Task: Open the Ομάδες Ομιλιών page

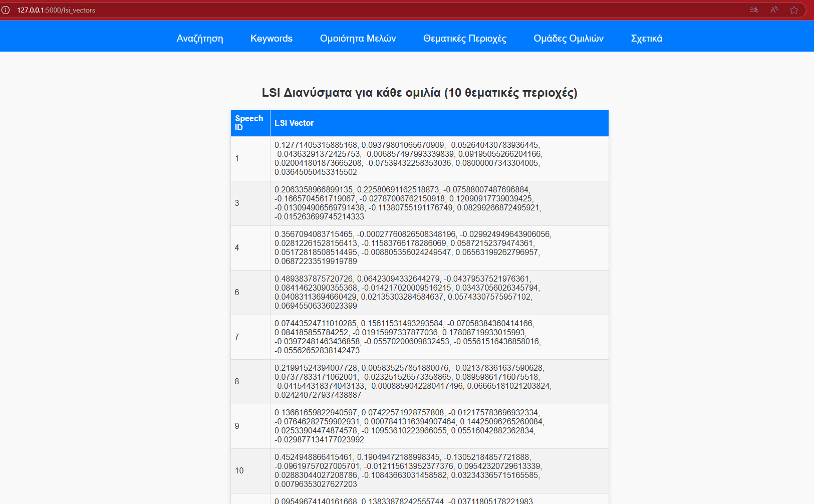Action: point(569,39)
